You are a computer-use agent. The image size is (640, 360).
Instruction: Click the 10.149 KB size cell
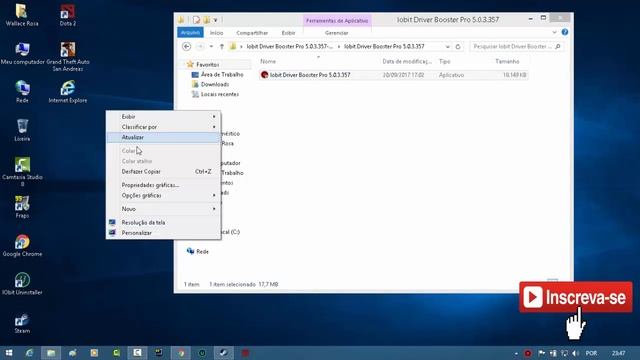514,75
